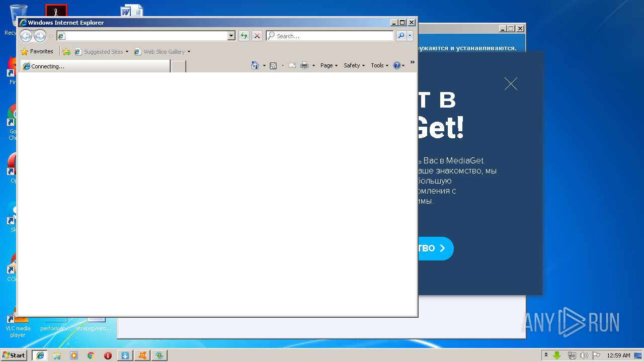
Task: Click the orange Avast taskbar icon
Action: click(142, 355)
